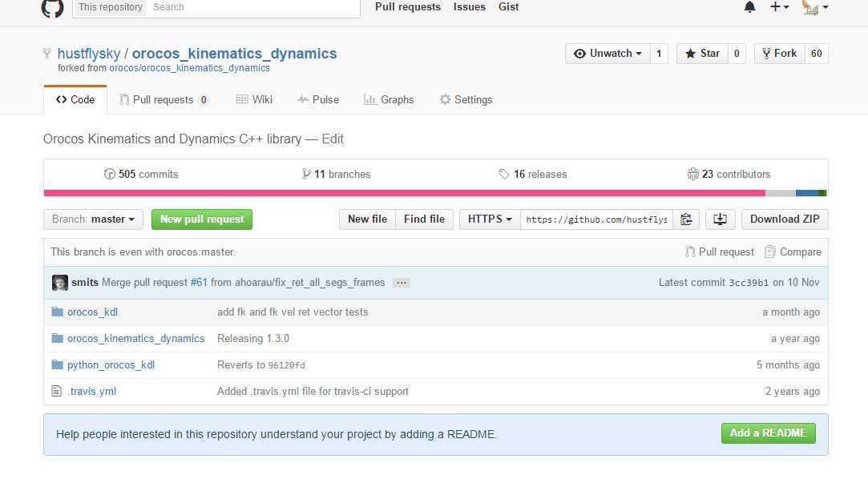Click the clone in desktop icon

(x=721, y=219)
